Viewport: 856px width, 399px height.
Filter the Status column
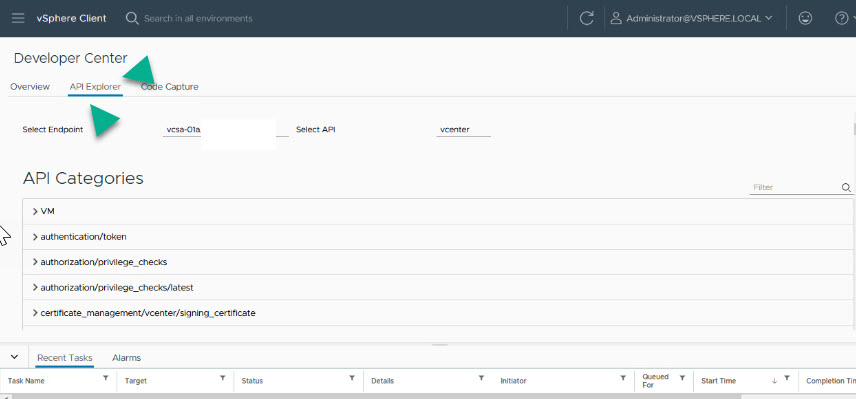(x=352, y=378)
